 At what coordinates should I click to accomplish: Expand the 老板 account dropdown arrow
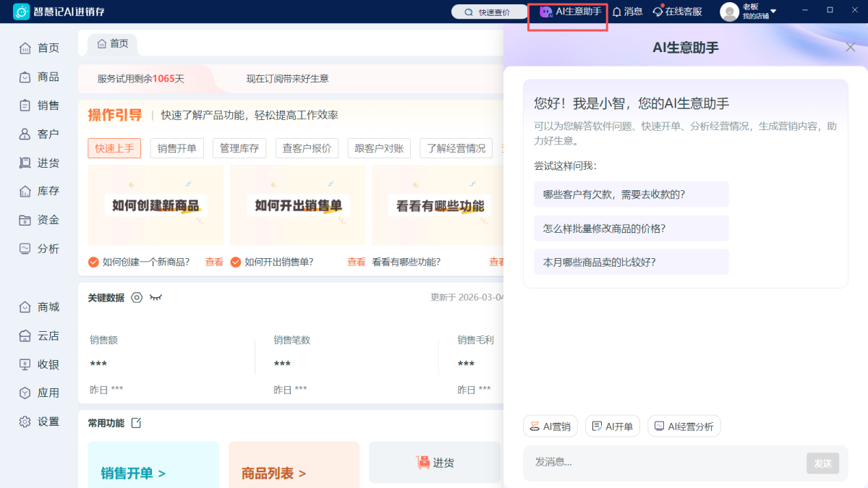(x=773, y=12)
